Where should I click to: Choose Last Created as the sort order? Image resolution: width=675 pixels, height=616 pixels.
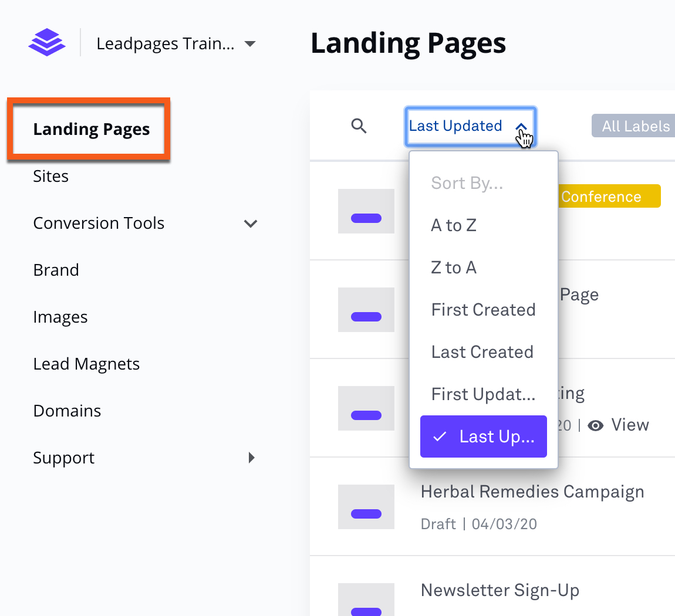[x=482, y=351]
